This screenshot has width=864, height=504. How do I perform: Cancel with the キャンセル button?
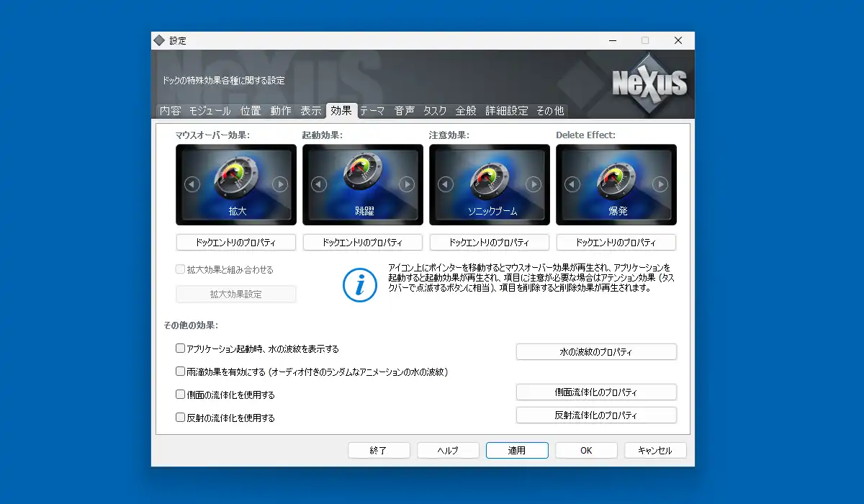pyautogui.click(x=655, y=450)
